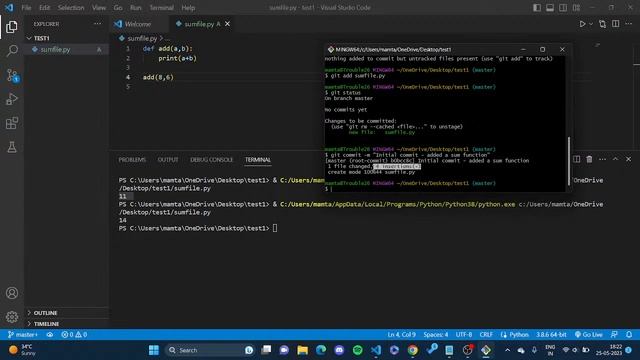The height and width of the screenshot is (360, 640).
Task: Open the Testing flask view
Action: coord(12,147)
